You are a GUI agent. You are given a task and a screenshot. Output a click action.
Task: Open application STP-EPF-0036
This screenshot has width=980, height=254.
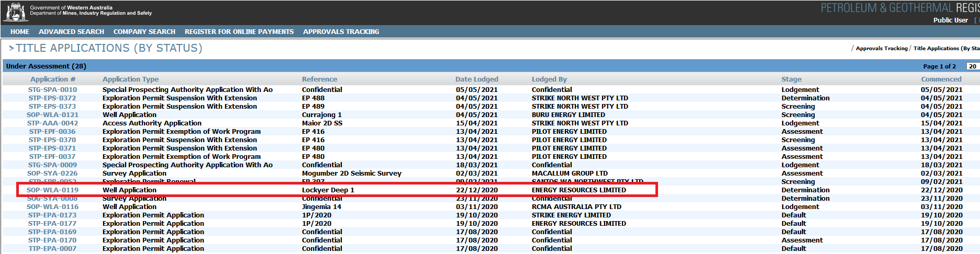click(52, 132)
